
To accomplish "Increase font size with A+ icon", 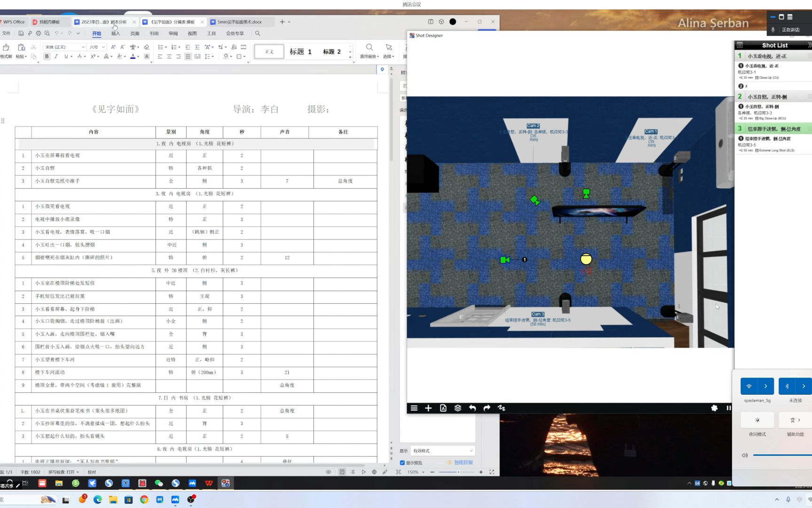I will pyautogui.click(x=113, y=47).
